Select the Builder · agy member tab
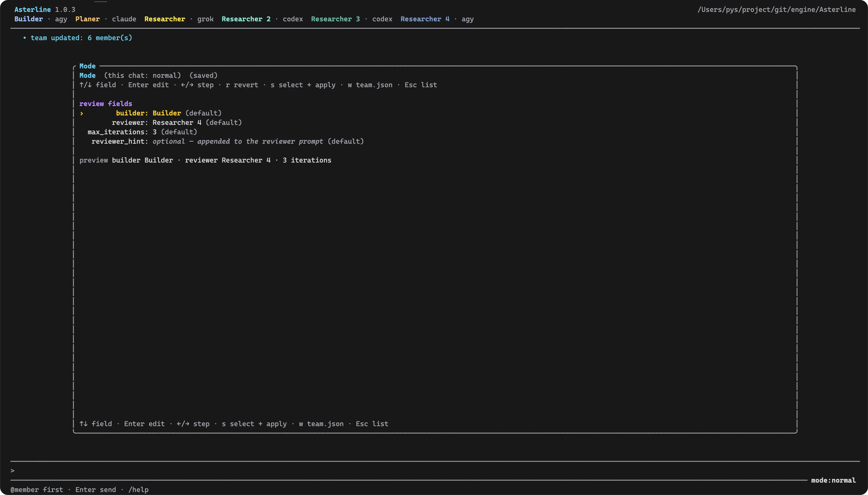 click(41, 19)
